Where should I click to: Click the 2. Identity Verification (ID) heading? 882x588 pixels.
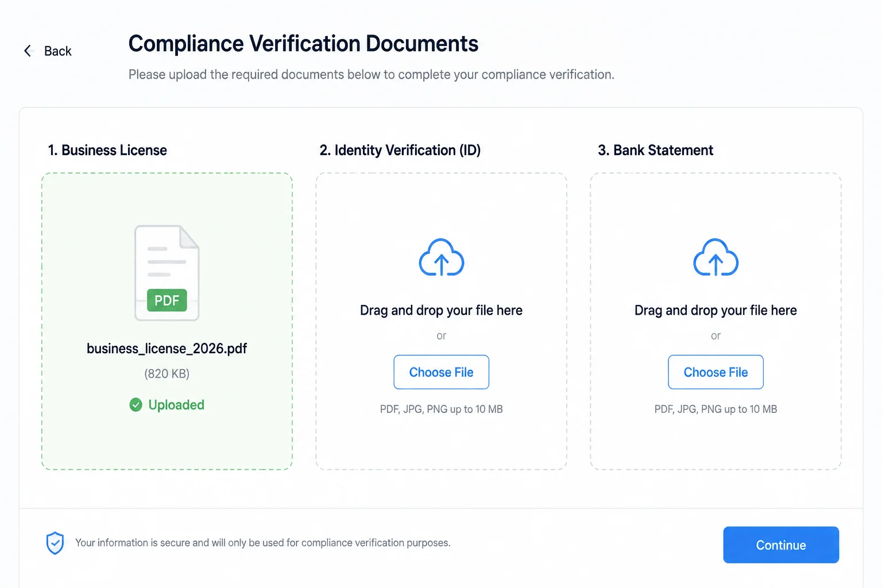click(x=400, y=150)
